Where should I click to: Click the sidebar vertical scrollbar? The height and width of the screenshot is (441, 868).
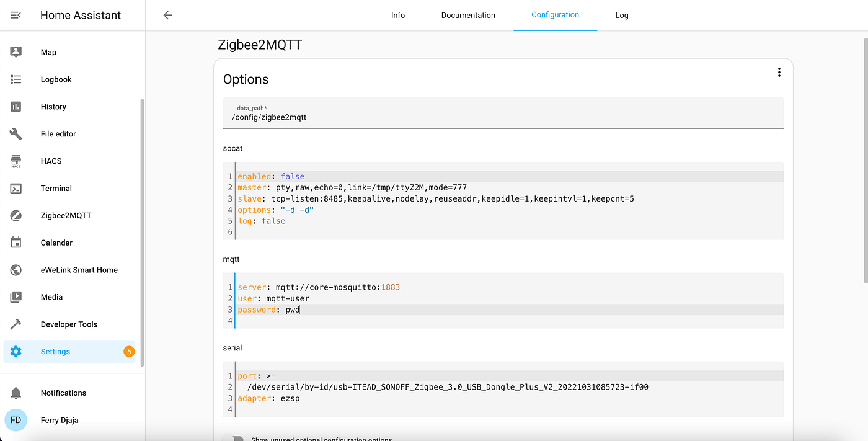point(142,233)
